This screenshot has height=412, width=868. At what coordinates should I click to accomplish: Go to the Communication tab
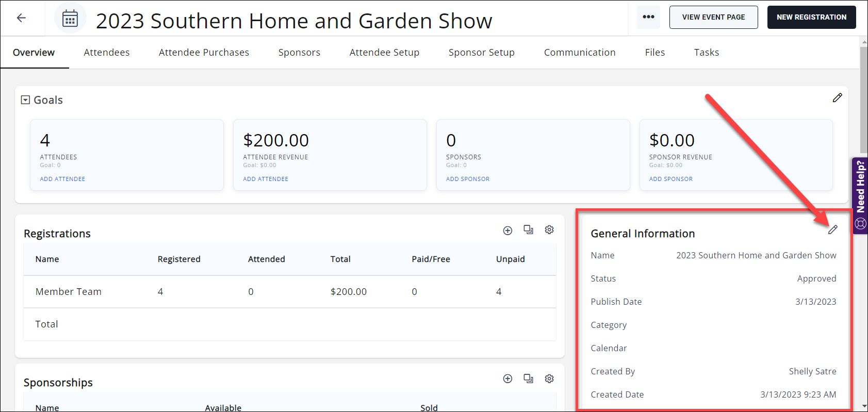click(579, 53)
